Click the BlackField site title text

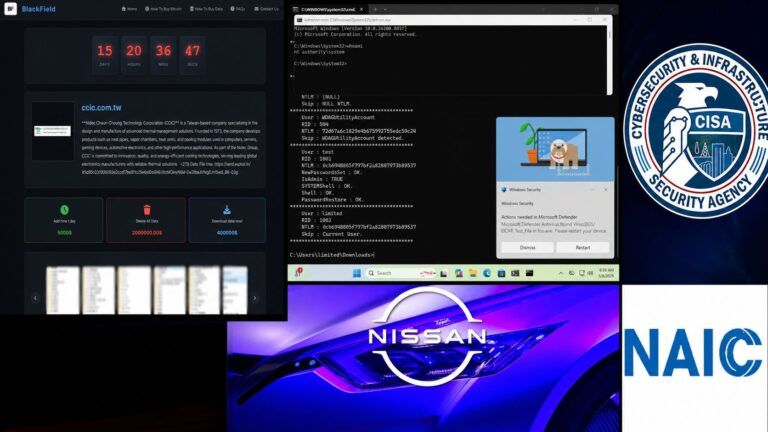(x=38, y=9)
